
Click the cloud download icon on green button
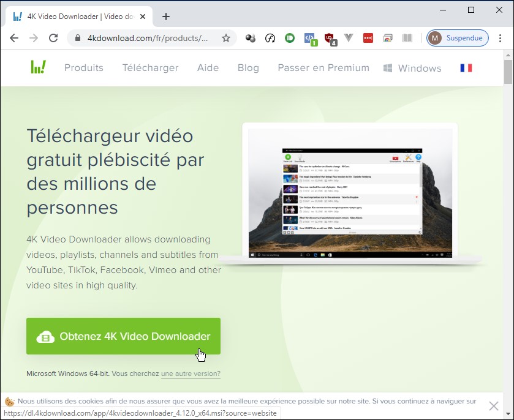(45, 337)
